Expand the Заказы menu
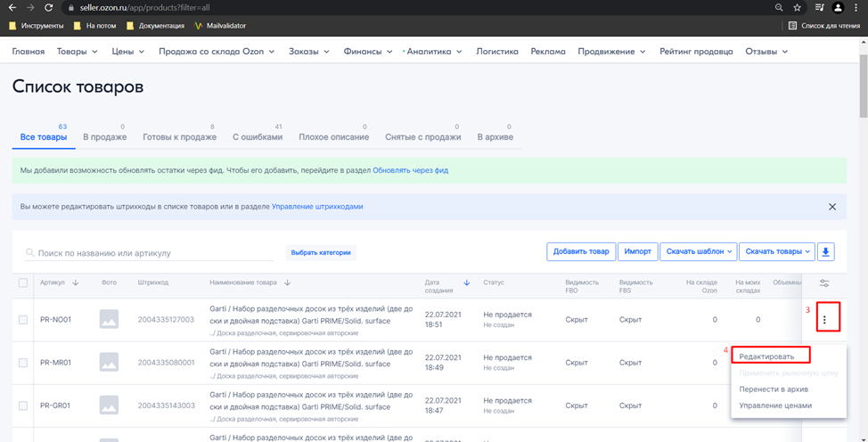This screenshot has width=868, height=442. tap(309, 52)
